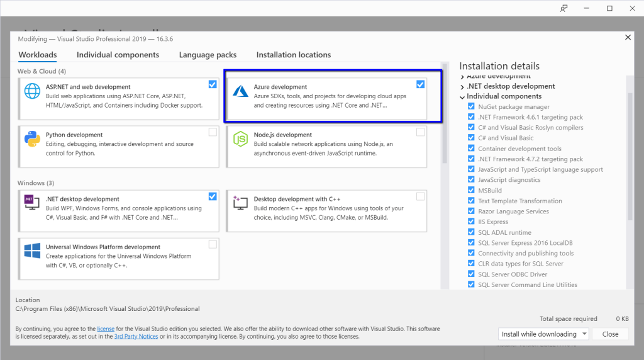Switch to the Individual components tab
The height and width of the screenshot is (360, 644).
[x=118, y=55]
